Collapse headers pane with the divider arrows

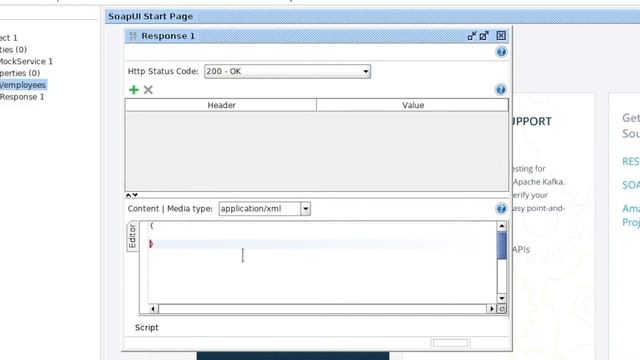tap(131, 195)
